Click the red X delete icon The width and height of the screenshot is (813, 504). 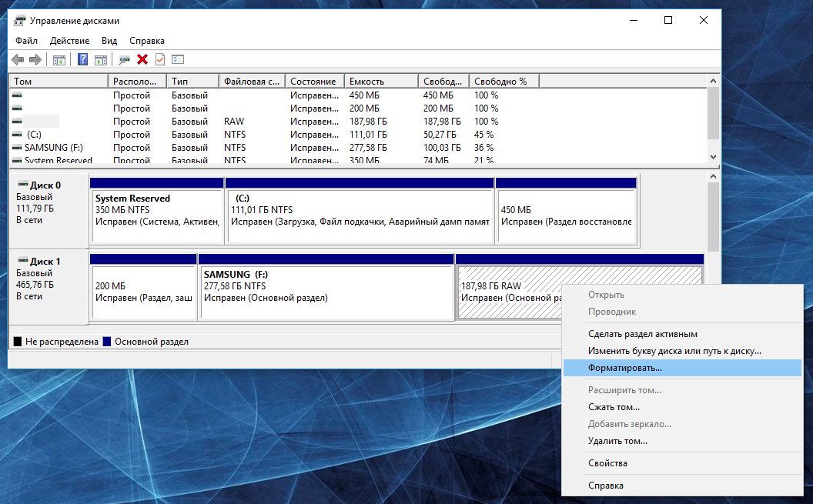[142, 59]
